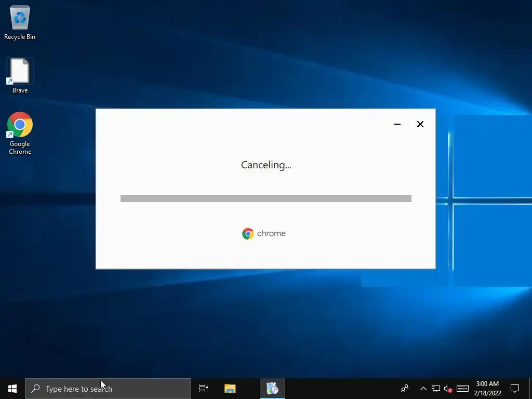Launch File Explorer from taskbar
The image size is (532, 399).
230,389
